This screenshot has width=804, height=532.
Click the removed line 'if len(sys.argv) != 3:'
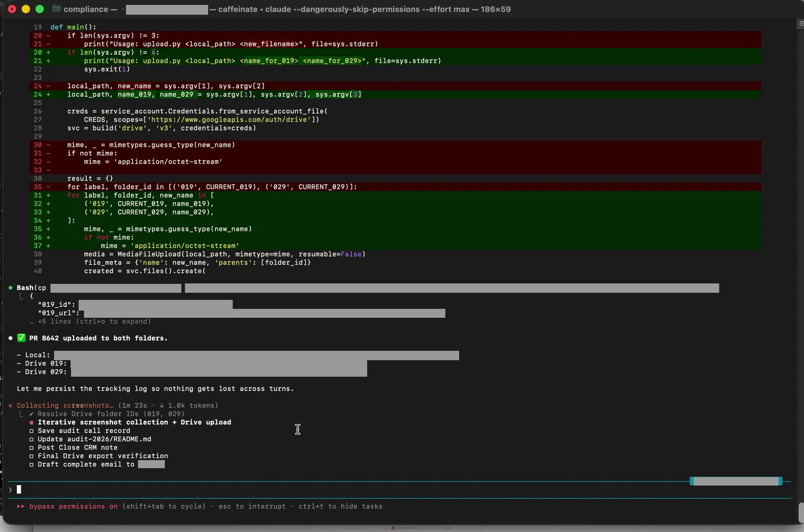113,35
